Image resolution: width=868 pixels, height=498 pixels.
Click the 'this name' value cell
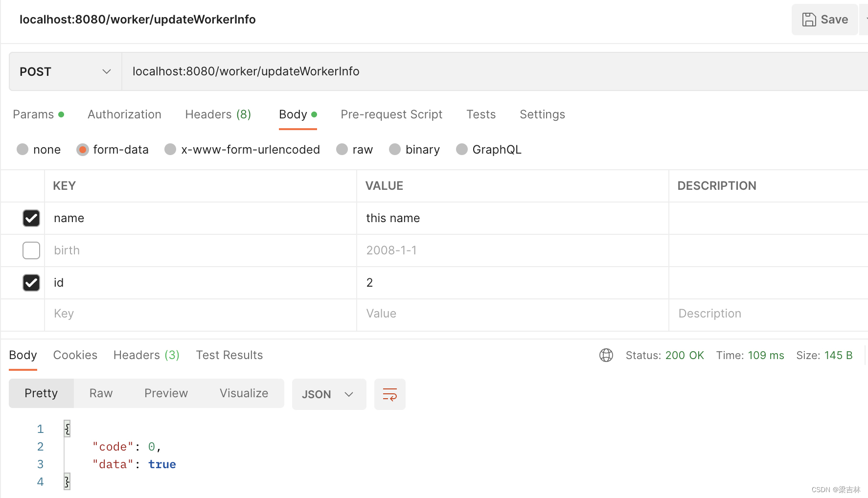tap(513, 218)
